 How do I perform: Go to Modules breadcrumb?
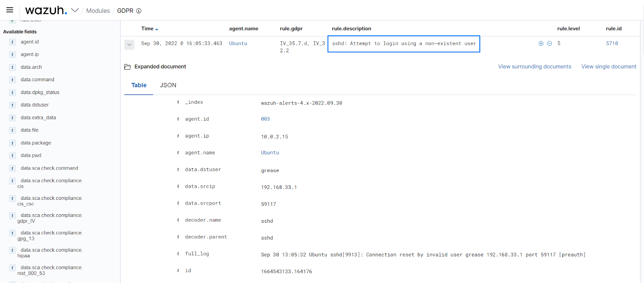pos(98,11)
